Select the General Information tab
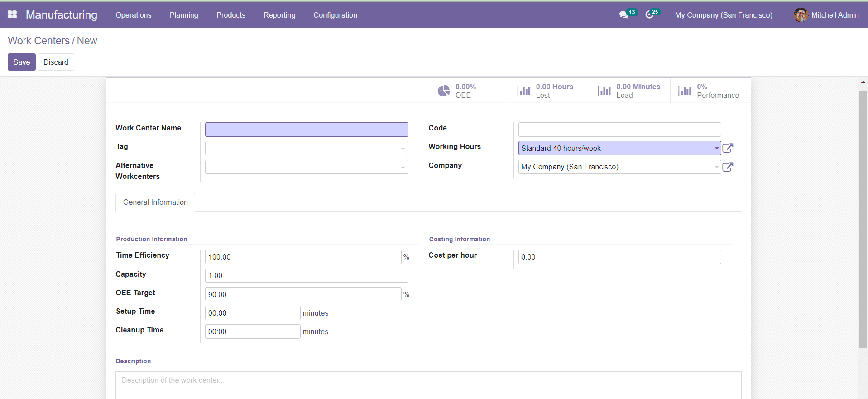Viewport: 868px width, 399px height. 155,202
